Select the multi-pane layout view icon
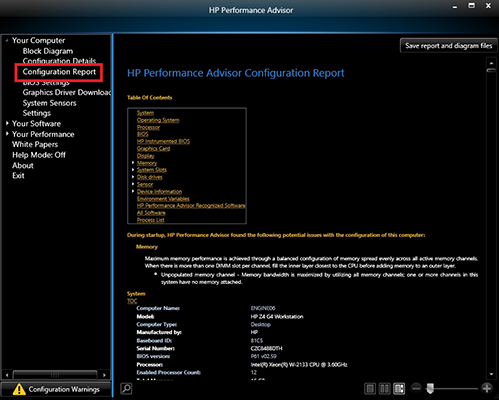This screenshot has height=400, width=499. (x=399, y=388)
